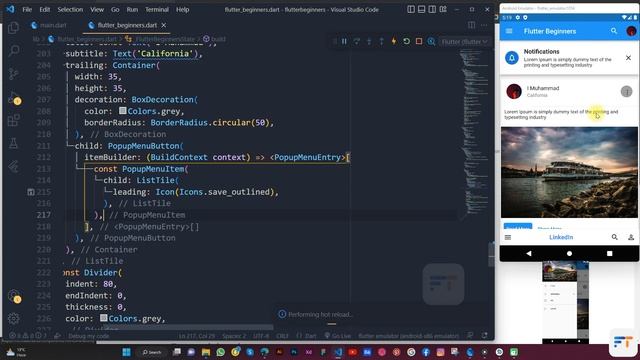Image resolution: width=640 pixels, height=360 pixels.
Task: Pause the debug session
Action: (x=344, y=41)
